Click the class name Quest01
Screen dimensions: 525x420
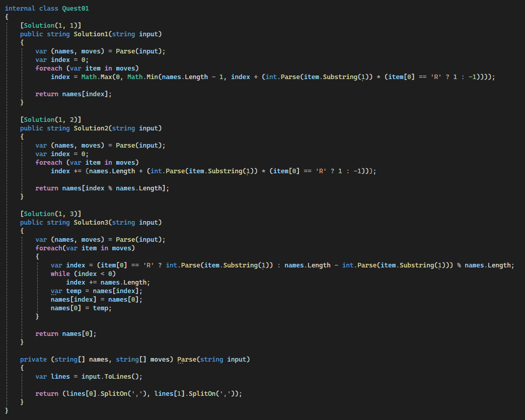click(76, 9)
